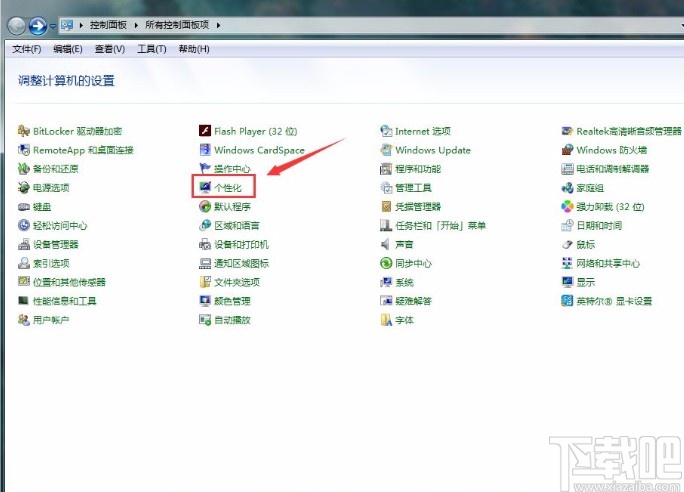
Task: Open the 任务栏和「开始」菜单 link
Action: pyautogui.click(x=440, y=226)
